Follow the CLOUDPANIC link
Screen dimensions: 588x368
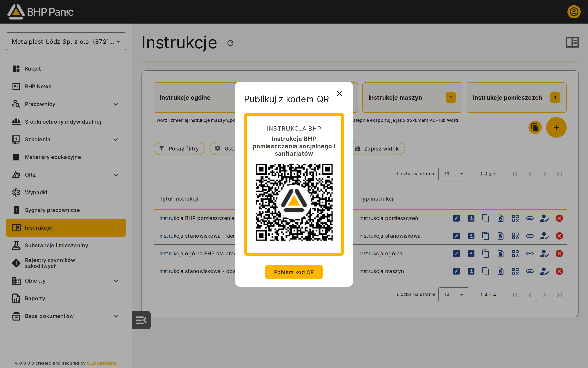click(x=102, y=363)
